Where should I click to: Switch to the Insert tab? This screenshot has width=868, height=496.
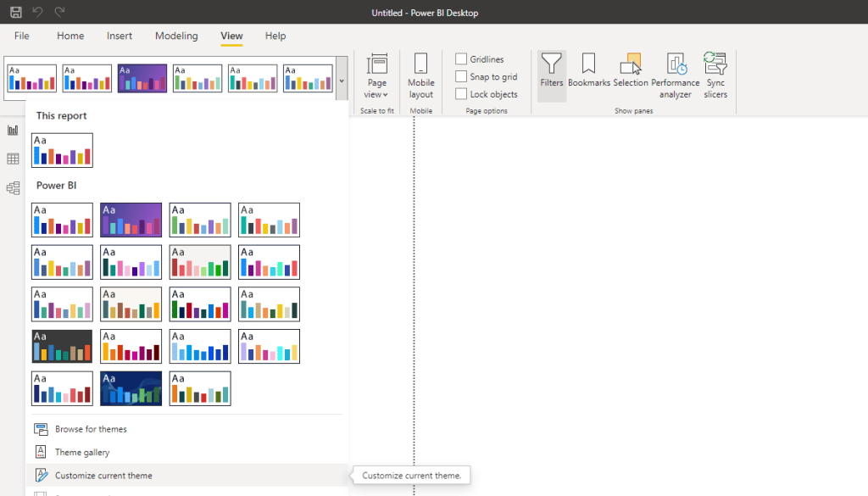pos(120,36)
